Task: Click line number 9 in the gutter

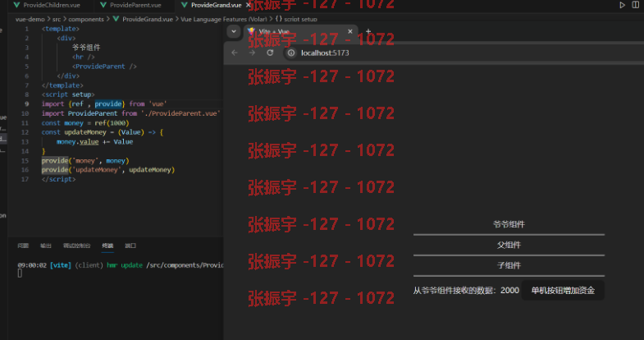Action: click(x=26, y=104)
